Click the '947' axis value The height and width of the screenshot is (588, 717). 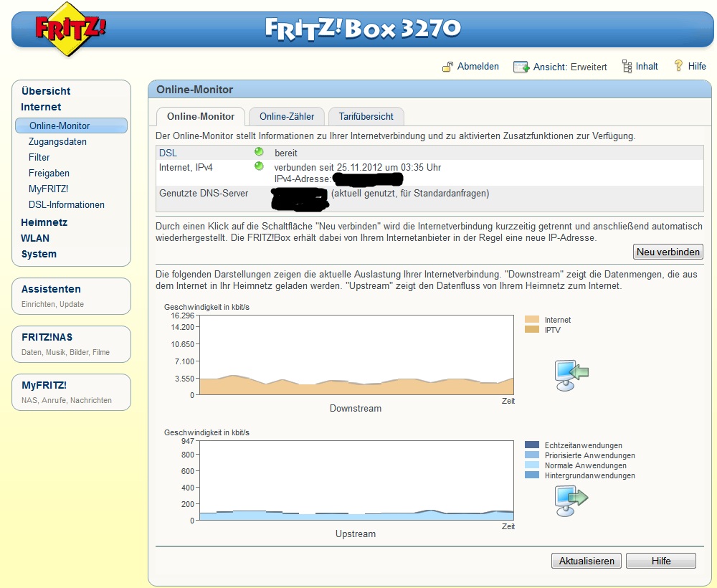[x=187, y=441]
